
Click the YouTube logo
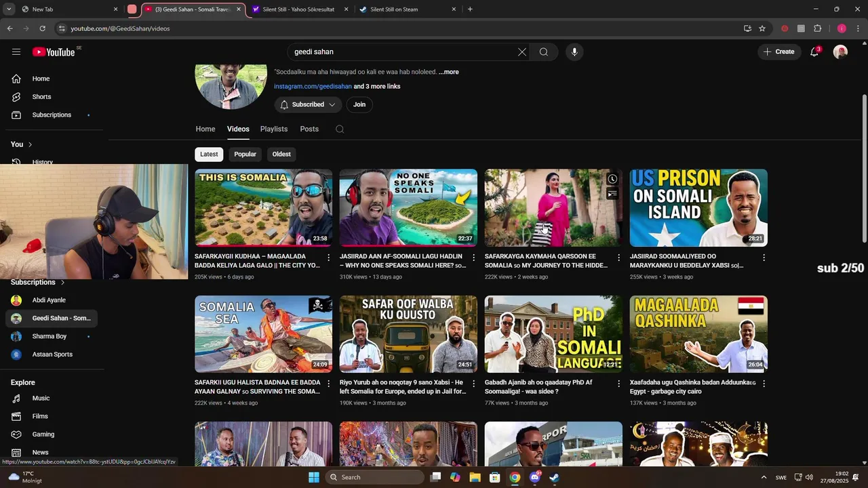54,52
